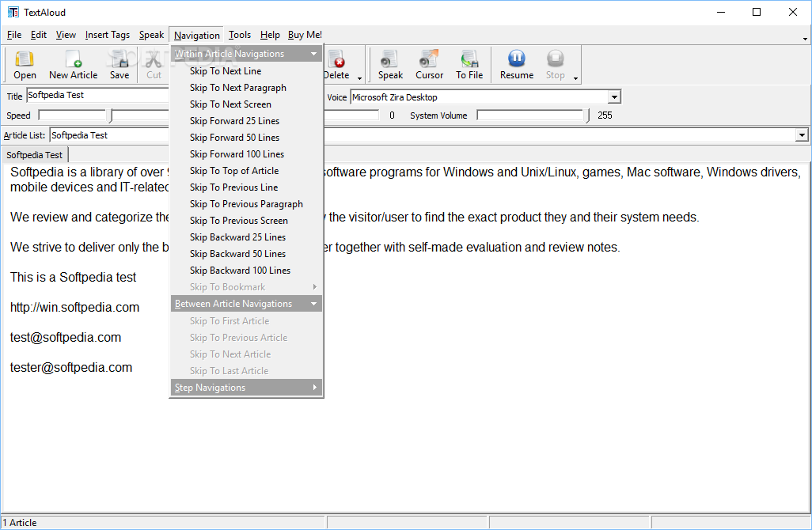812x530 pixels.
Task: Open the Insert Tags menu
Action: (107, 35)
